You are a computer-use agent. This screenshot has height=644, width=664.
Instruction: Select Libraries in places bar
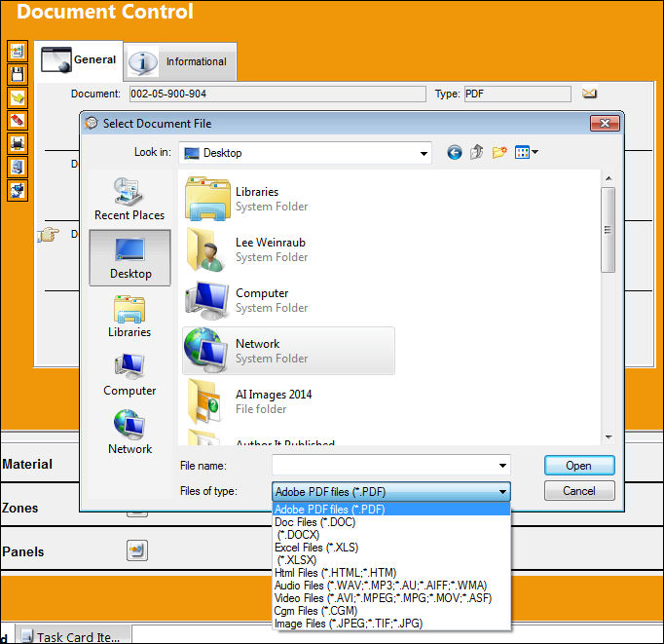(x=129, y=317)
